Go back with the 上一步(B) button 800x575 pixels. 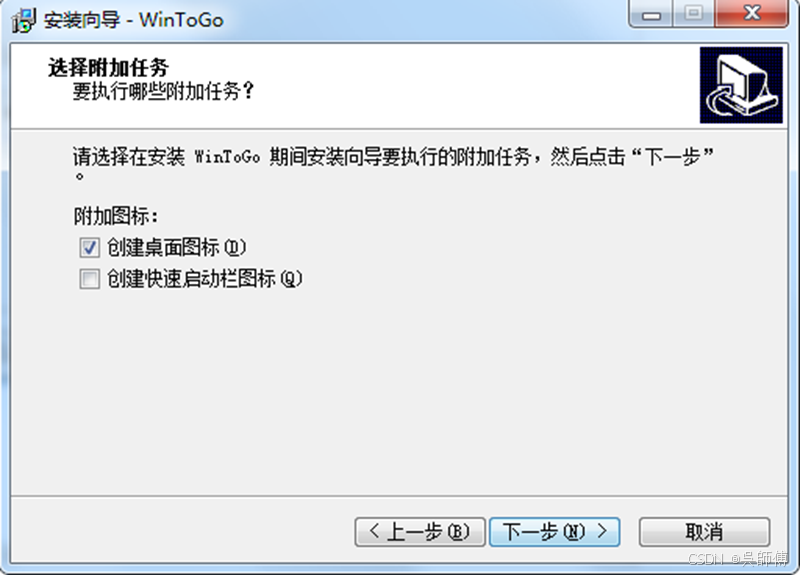pos(420,532)
